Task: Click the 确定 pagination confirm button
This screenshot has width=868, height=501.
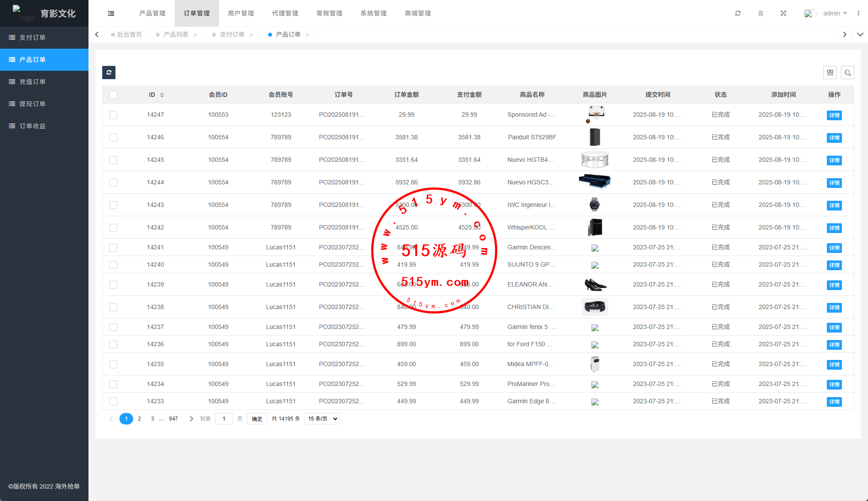Action: coord(257,419)
